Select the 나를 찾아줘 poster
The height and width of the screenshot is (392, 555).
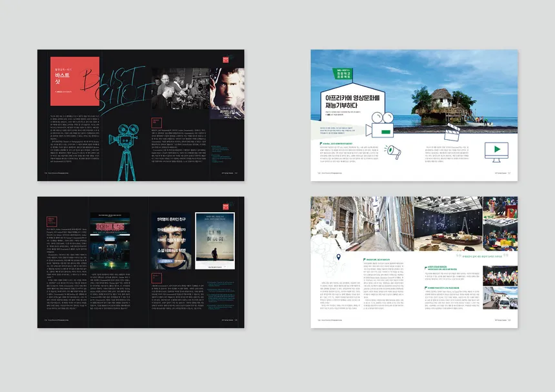tap(215, 240)
